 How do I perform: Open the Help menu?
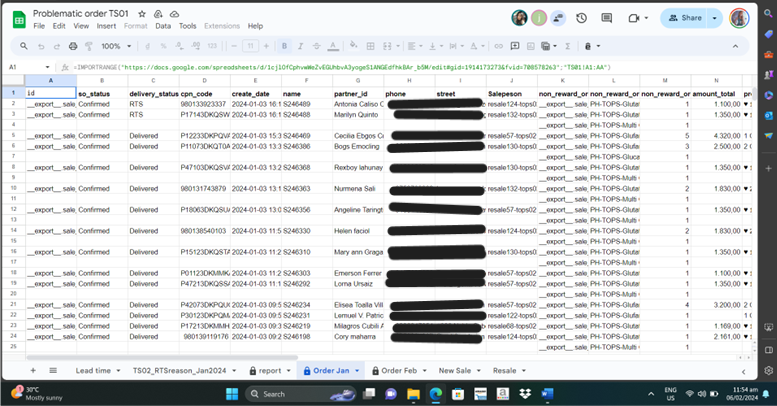pyautogui.click(x=255, y=26)
